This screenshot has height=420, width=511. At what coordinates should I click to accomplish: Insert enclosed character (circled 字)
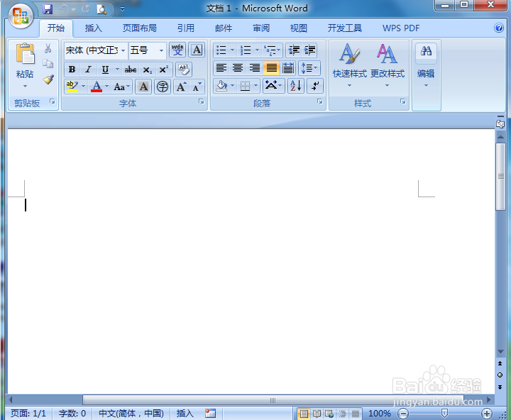pos(163,87)
